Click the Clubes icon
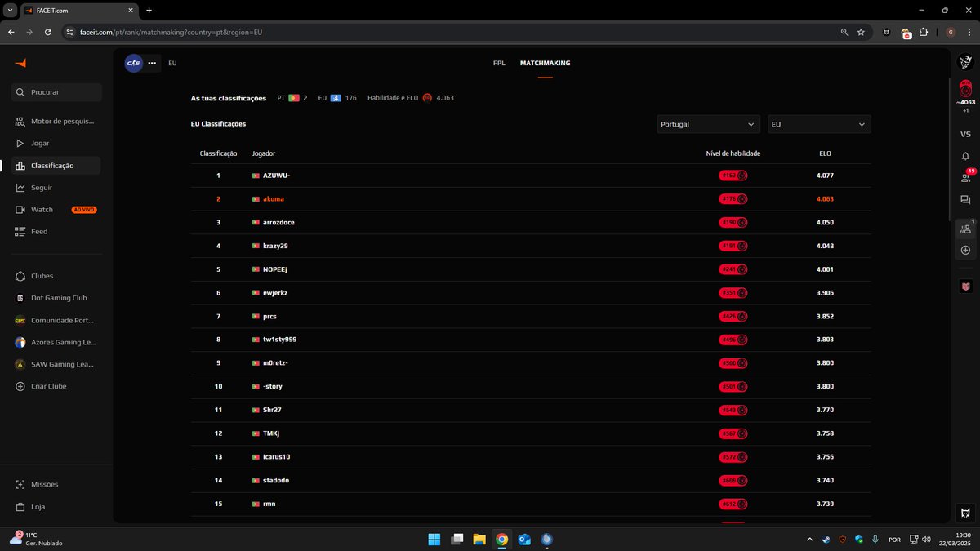The width and height of the screenshot is (980, 551). coord(20,276)
